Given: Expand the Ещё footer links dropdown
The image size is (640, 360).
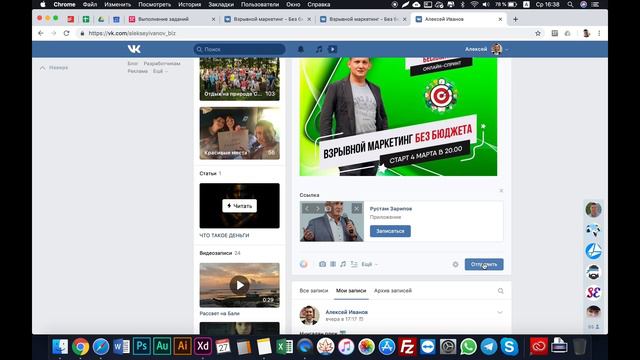Looking at the screenshot, I should [160, 71].
